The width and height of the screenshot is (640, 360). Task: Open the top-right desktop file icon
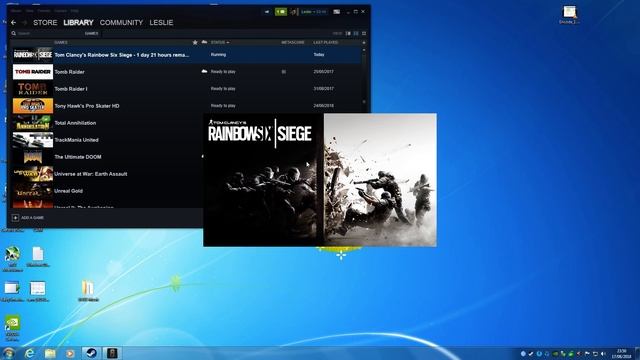pos(569,15)
